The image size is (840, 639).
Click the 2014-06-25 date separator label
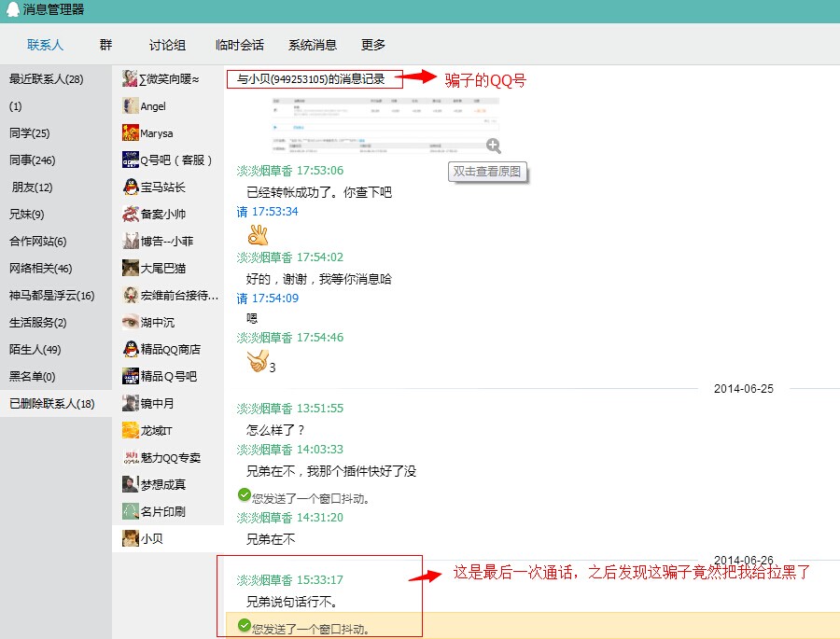[x=744, y=389]
